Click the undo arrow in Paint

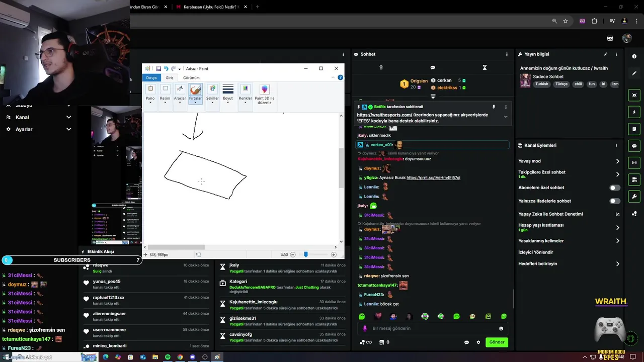point(166,68)
